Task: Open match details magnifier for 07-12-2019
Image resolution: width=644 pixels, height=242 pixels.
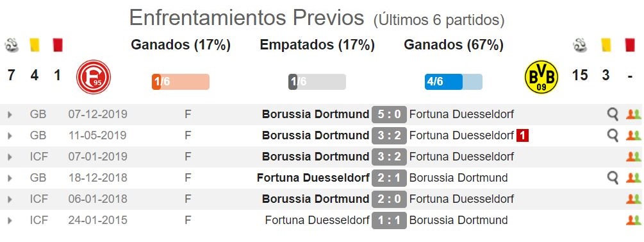Action: tap(613, 114)
